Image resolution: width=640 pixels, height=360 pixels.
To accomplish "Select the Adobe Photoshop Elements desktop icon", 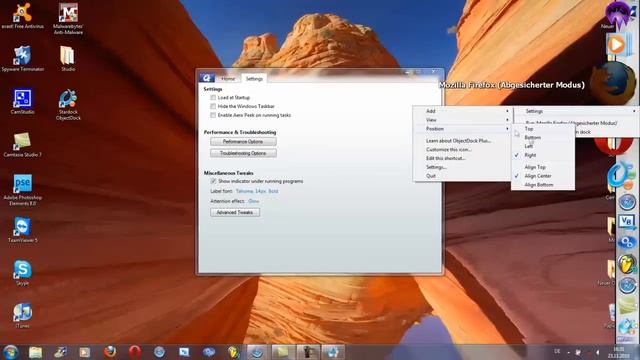I will (x=22, y=190).
